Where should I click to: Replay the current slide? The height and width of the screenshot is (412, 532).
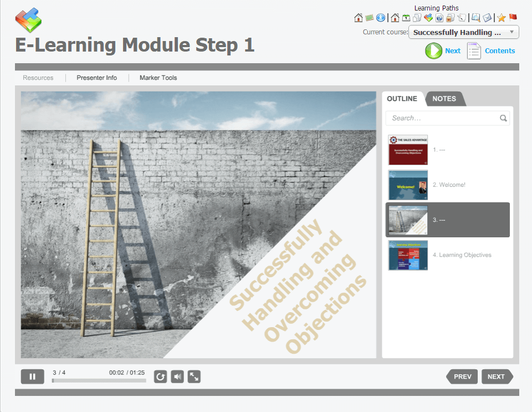click(x=161, y=377)
